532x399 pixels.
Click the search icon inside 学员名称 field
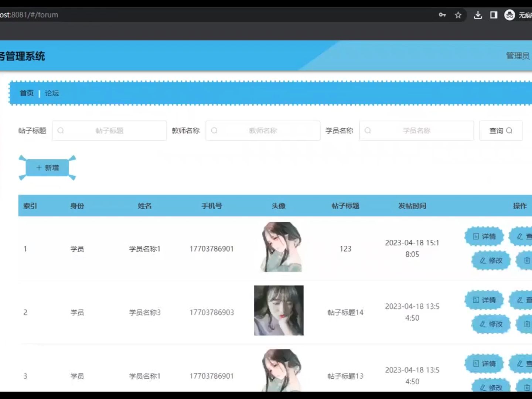(x=368, y=130)
